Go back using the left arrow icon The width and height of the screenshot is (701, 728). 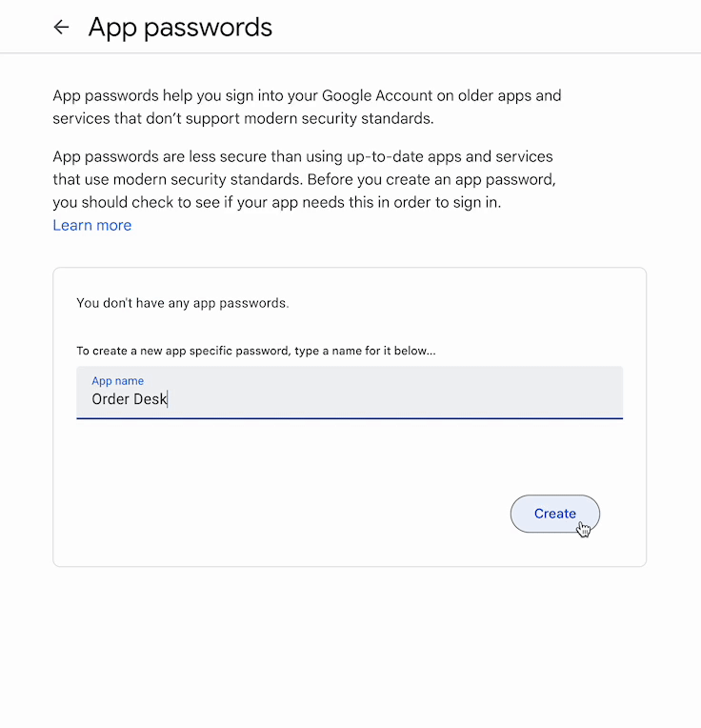click(x=62, y=27)
